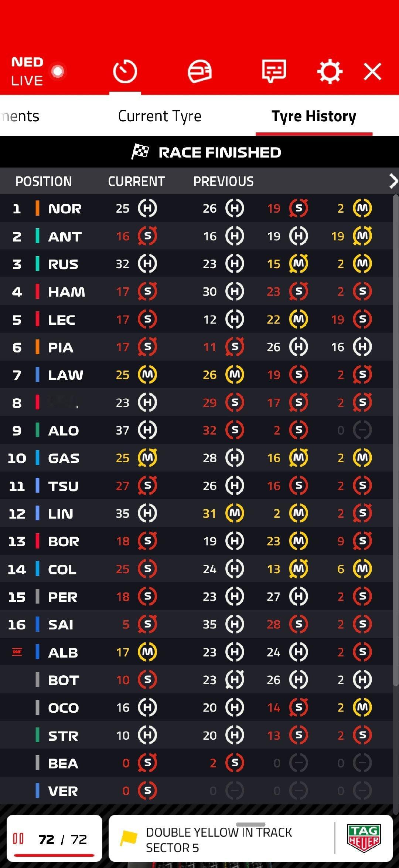This screenshot has height=868, width=399.
Task: Open the driver helmet icon in header
Action: pyautogui.click(x=199, y=71)
